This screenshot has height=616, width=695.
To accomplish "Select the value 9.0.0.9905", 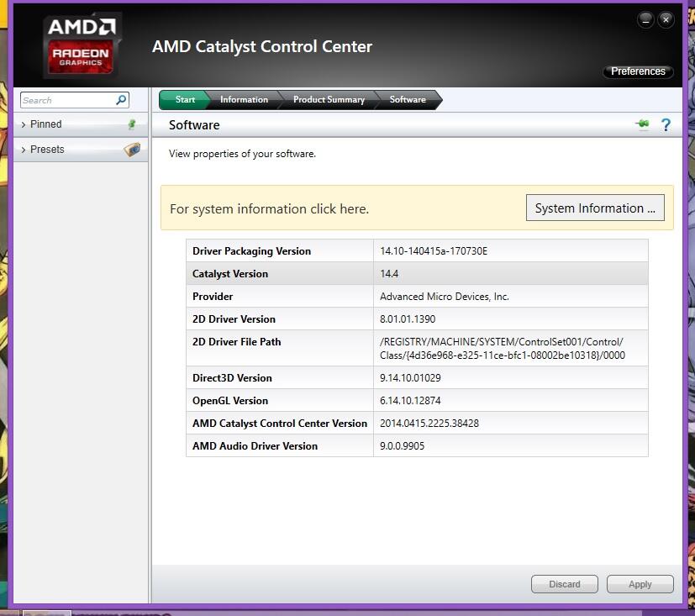I will pos(402,446).
